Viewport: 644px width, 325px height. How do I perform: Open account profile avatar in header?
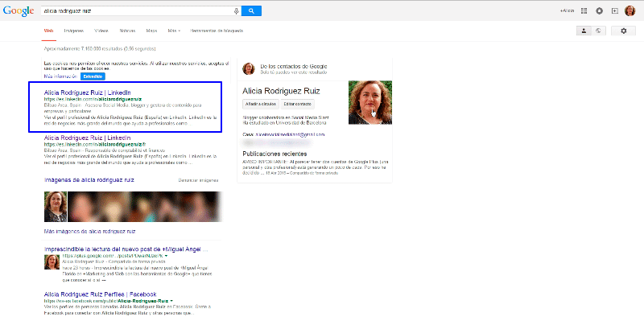click(630, 10)
